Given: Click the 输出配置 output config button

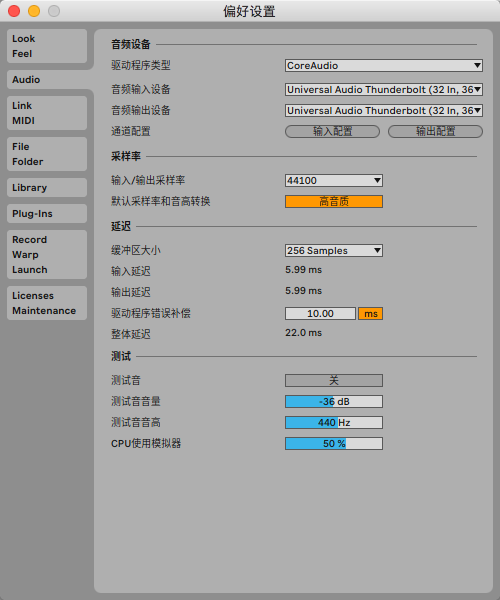Looking at the screenshot, I should point(435,132).
